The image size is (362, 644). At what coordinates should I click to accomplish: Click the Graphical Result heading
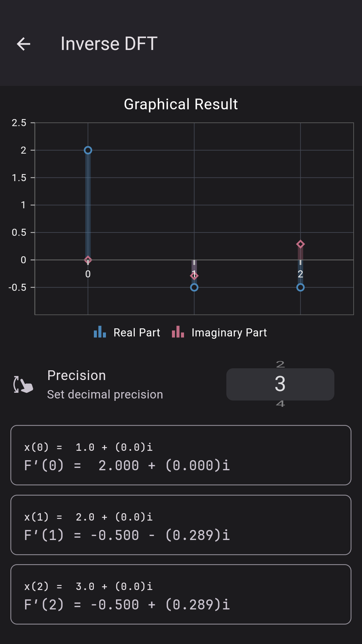click(181, 104)
